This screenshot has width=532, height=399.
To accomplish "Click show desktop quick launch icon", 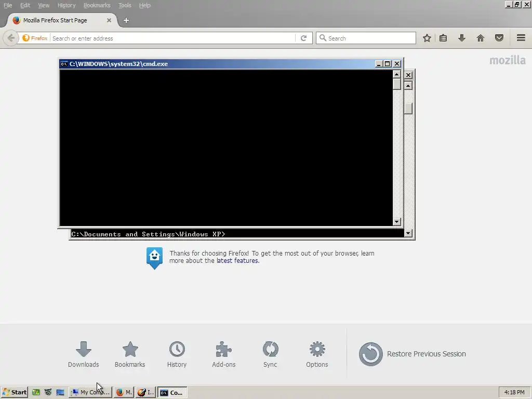I will point(60,392).
